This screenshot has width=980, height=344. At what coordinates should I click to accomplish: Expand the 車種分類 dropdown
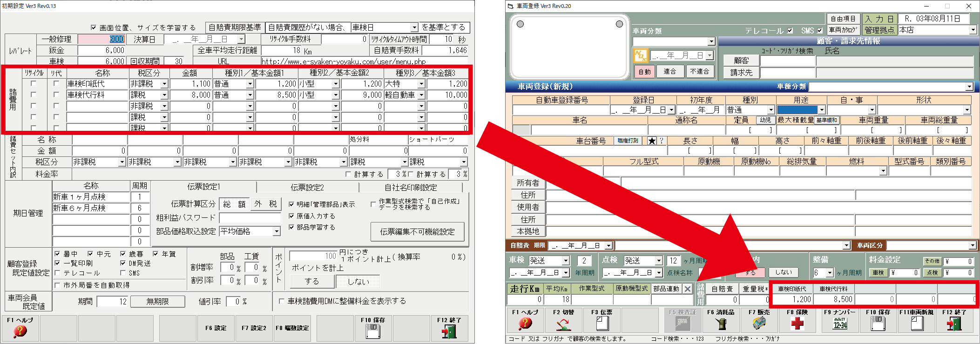point(969,87)
